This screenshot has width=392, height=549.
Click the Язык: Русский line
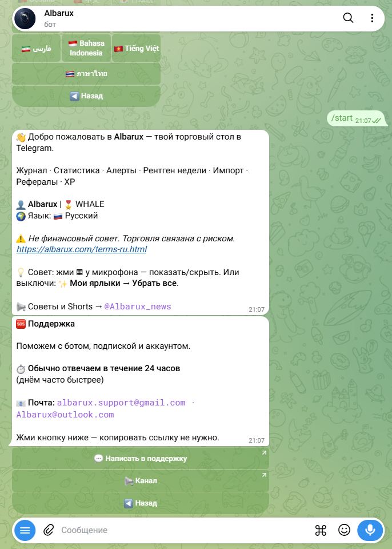57,216
